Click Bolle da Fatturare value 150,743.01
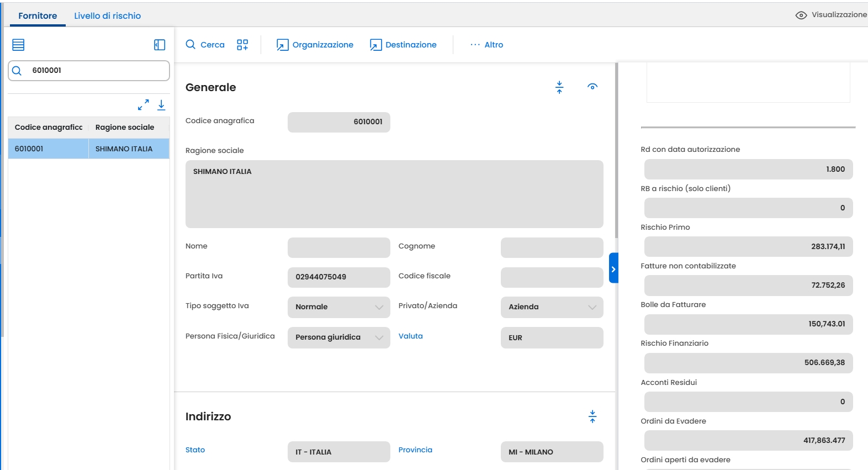Viewport: 868px width, 470px height. pos(749,324)
